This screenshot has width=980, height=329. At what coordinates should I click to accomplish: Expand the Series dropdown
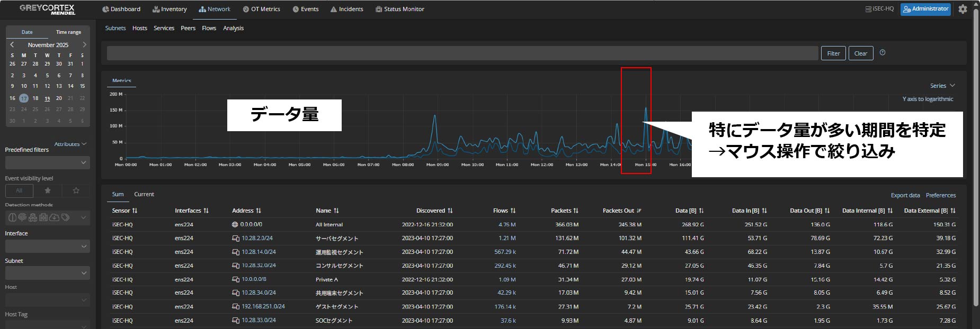pyautogui.click(x=942, y=86)
